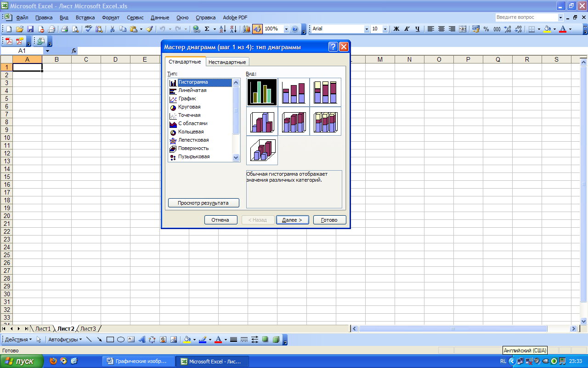This screenshot has height=368, width=588.
Task: Click the Отмена button
Action: tap(220, 220)
